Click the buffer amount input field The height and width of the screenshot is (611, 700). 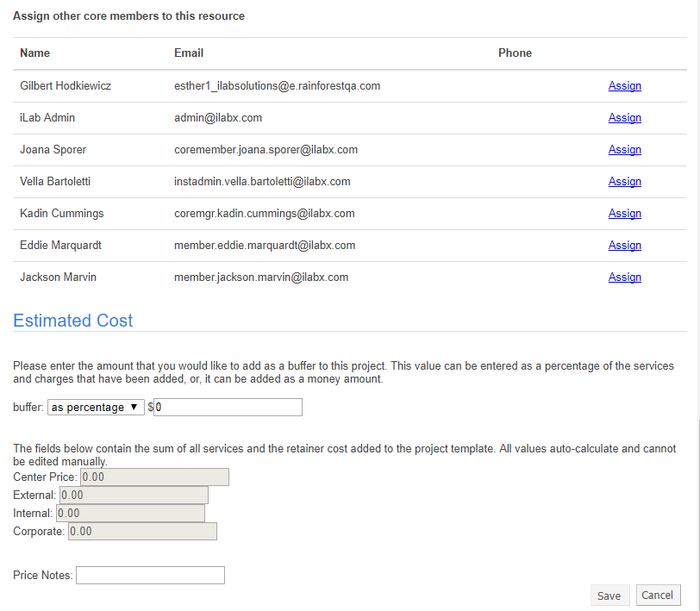(x=228, y=408)
